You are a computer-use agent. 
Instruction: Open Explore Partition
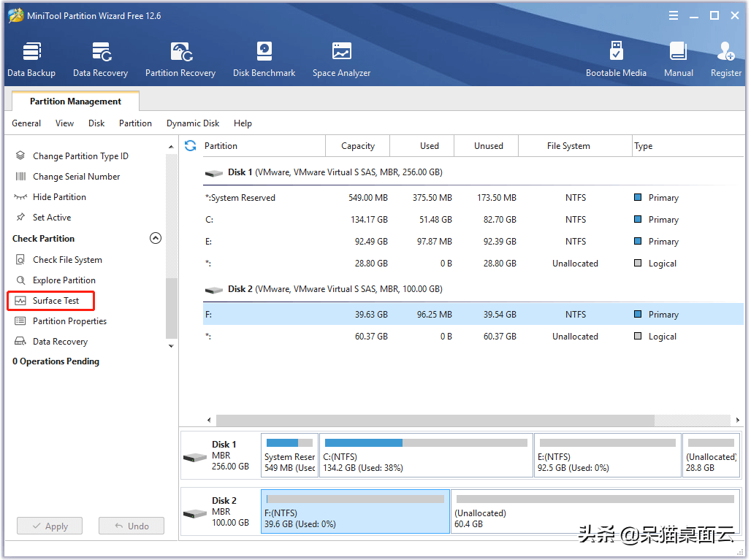64,280
